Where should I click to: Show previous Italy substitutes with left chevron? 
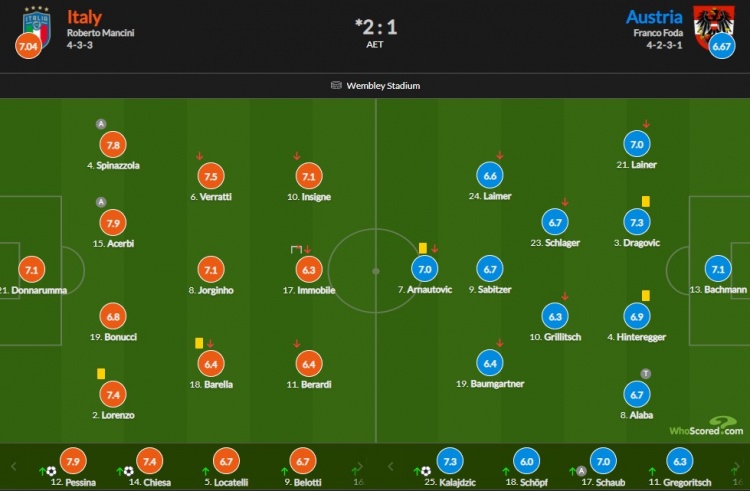tap(13, 466)
